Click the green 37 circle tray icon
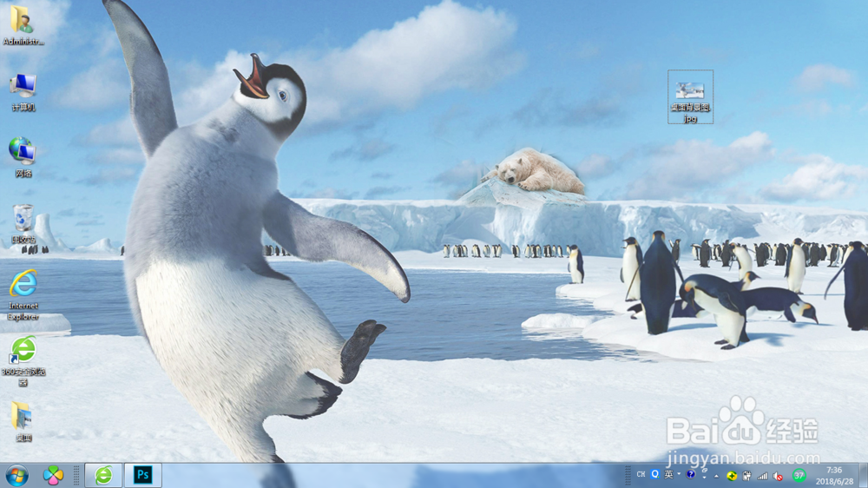868x488 pixels. pos(799,475)
